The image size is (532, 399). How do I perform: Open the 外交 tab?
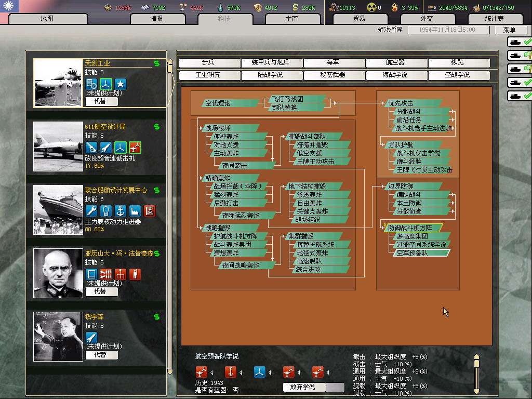[427, 19]
